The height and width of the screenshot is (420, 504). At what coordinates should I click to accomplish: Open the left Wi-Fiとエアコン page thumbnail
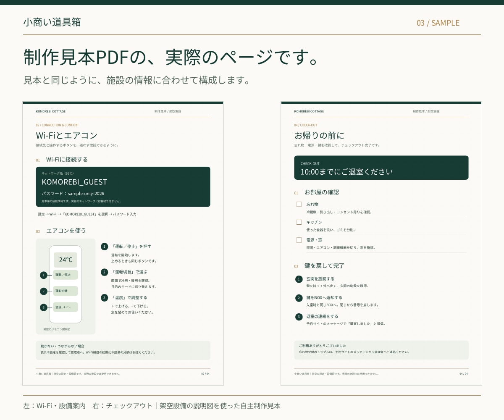pyautogui.click(x=123, y=243)
